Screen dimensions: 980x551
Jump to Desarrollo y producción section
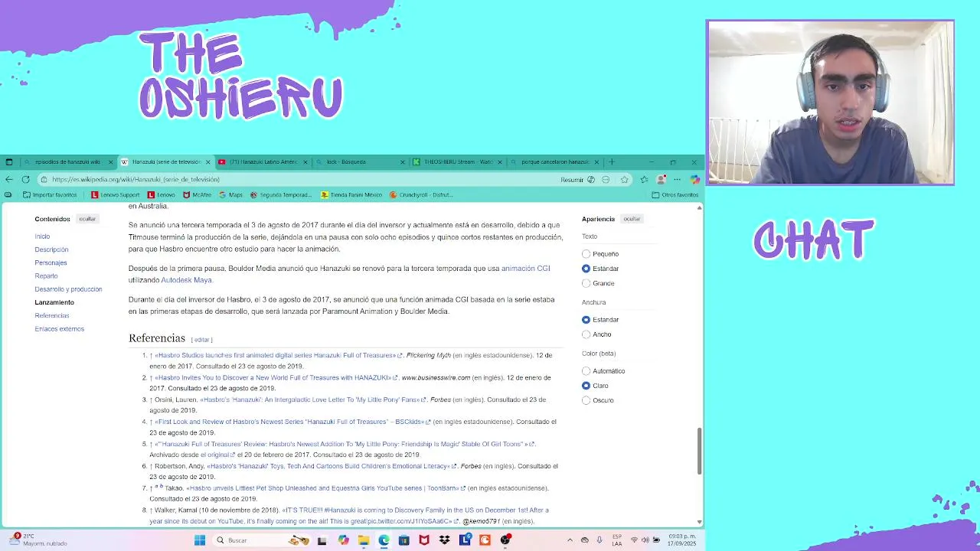tap(68, 289)
